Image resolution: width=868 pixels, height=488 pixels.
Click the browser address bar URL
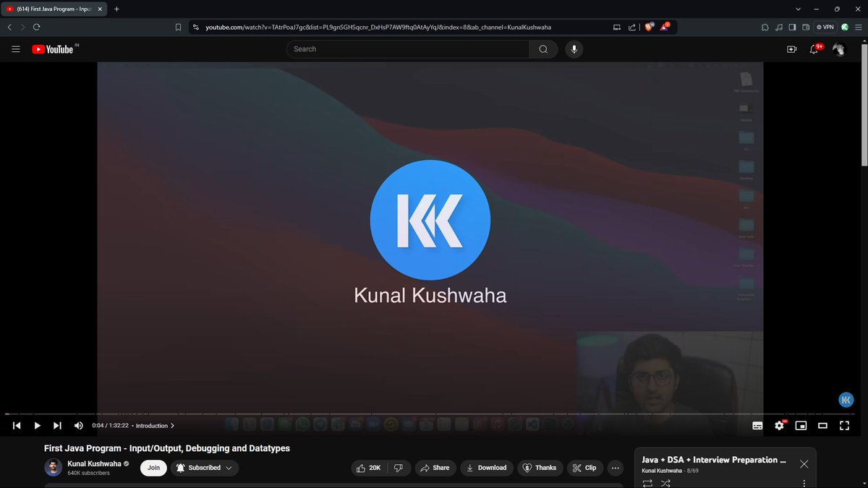378,27
